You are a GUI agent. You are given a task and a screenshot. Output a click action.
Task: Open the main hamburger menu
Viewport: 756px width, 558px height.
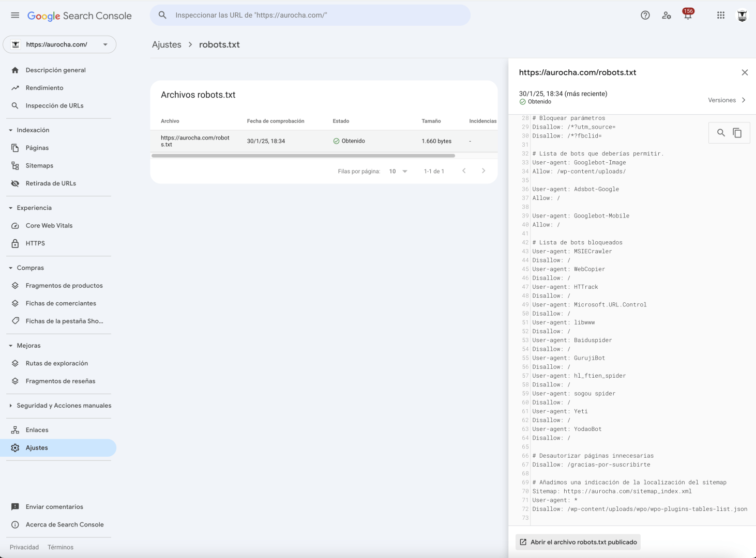pyautogui.click(x=15, y=16)
